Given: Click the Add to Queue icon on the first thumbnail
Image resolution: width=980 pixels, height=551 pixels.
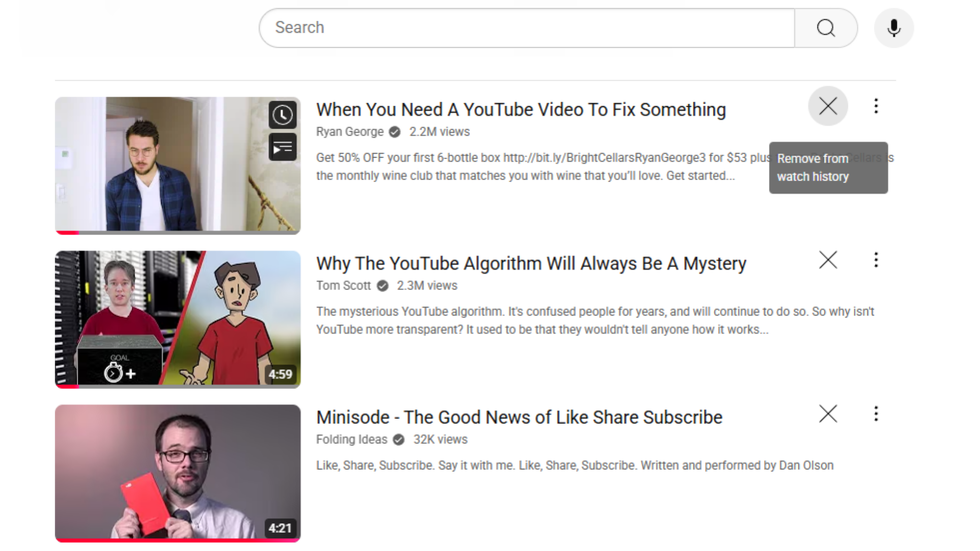Looking at the screenshot, I should [x=283, y=145].
